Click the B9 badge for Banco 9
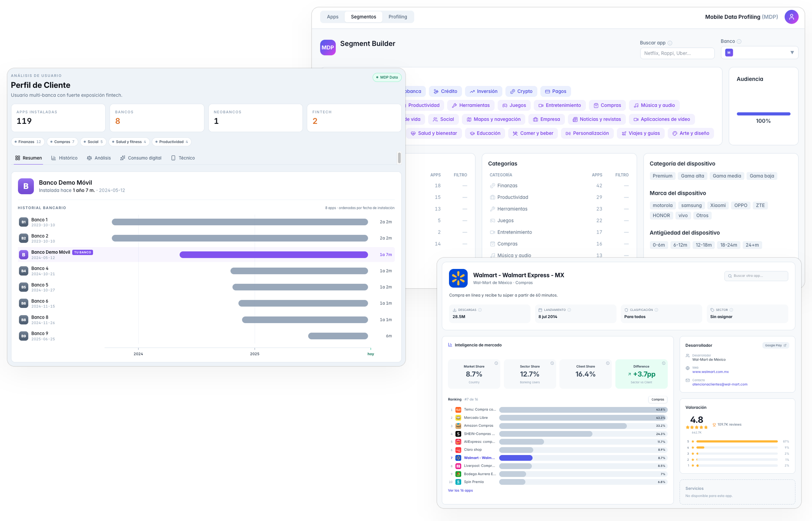 (x=24, y=336)
